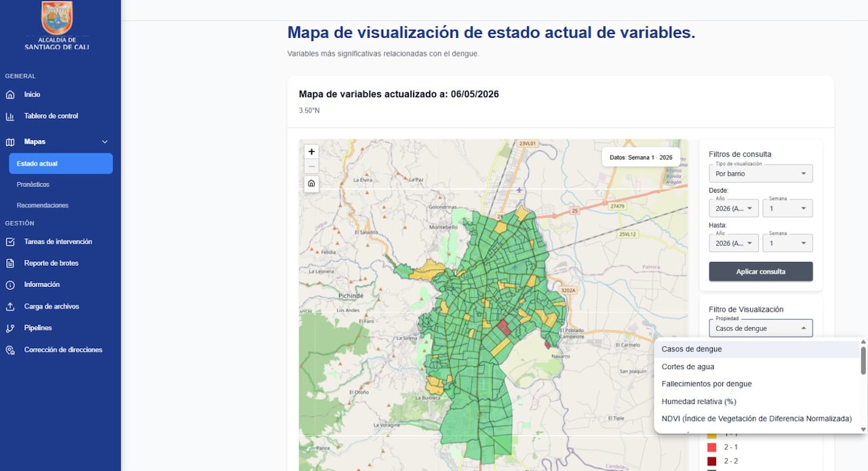Click the Información info icon
The width and height of the screenshot is (868, 471).
pyautogui.click(x=10, y=285)
